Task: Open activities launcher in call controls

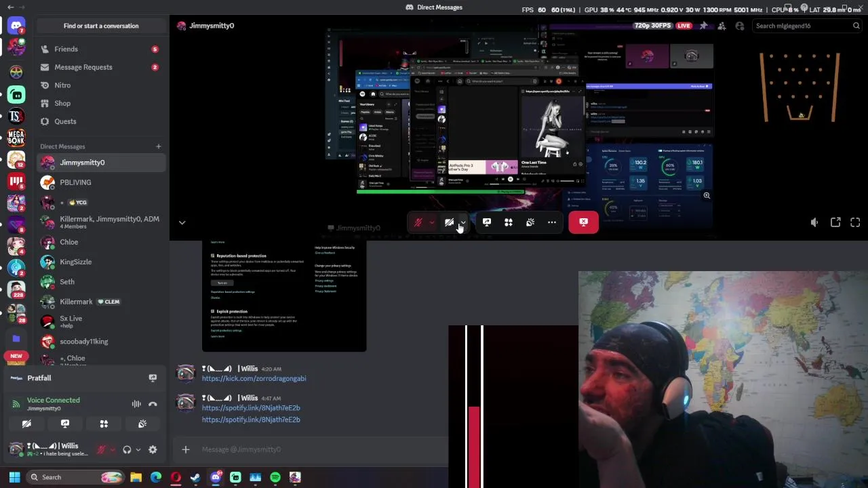Action: pyautogui.click(x=508, y=222)
